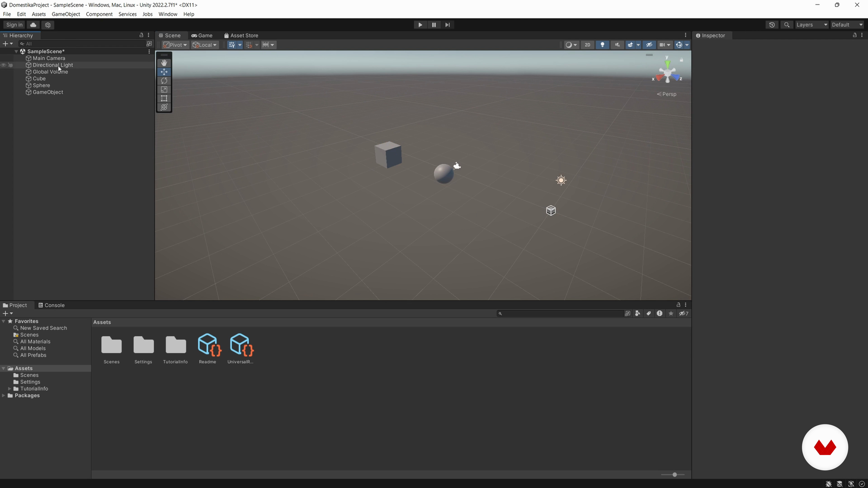Select the Rotate tool
The width and height of the screenshot is (868, 488).
click(x=164, y=80)
